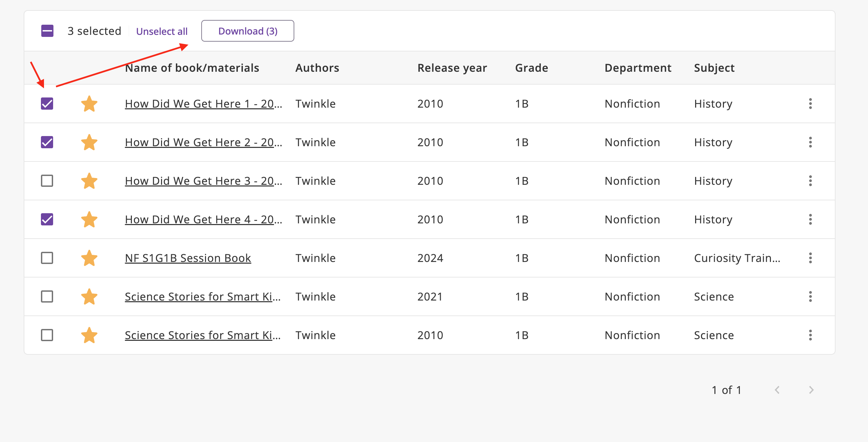Viewport: 868px width, 442px height.
Task: Check the How Did We Get Here 3 checkbox
Action: (47, 181)
